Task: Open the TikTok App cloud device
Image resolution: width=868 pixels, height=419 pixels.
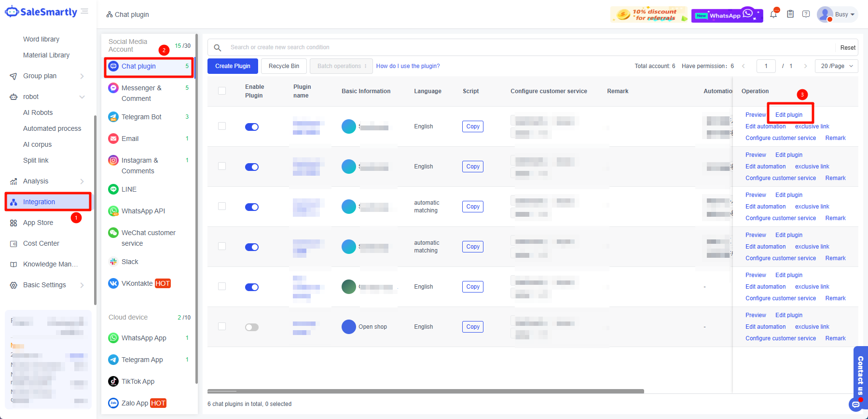Action: click(138, 381)
